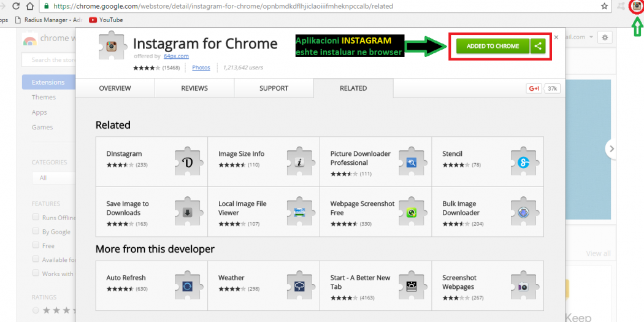Screen dimensions: 644x322
Task: Open the Screenshot Webpages extension icon
Action: pyautogui.click(x=524, y=286)
